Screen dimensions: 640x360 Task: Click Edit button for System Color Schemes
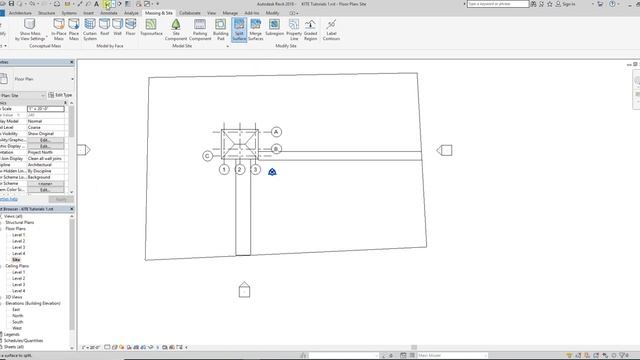pos(45,190)
